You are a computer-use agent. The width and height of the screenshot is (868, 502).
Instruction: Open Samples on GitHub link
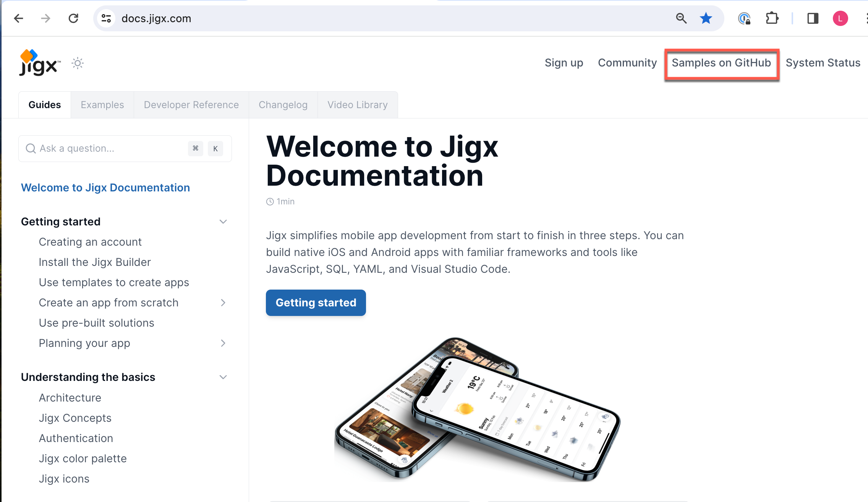coord(721,63)
